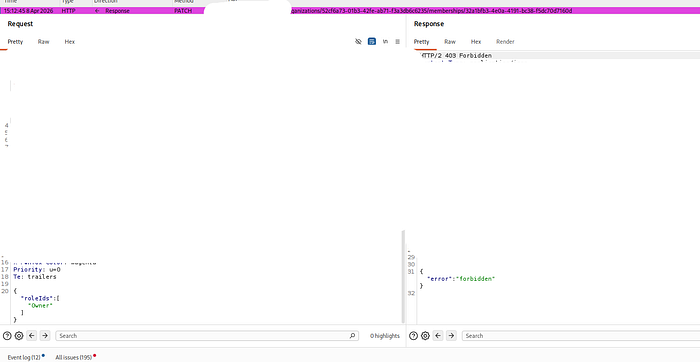Click the 403 Forbidden status line
Image resolution: width=700 pixels, height=362 pixels.
[x=457, y=56]
